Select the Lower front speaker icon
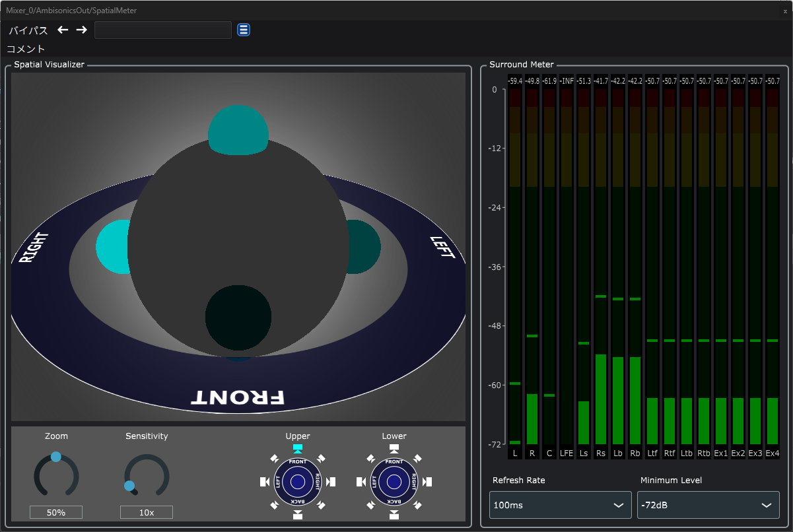 394,448
